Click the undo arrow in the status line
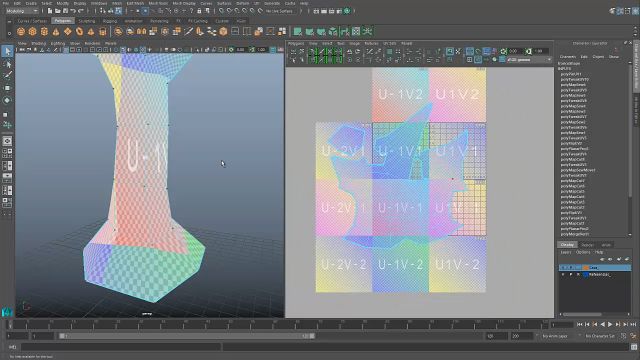Viewport: 640px width, 360px height. (x=73, y=11)
